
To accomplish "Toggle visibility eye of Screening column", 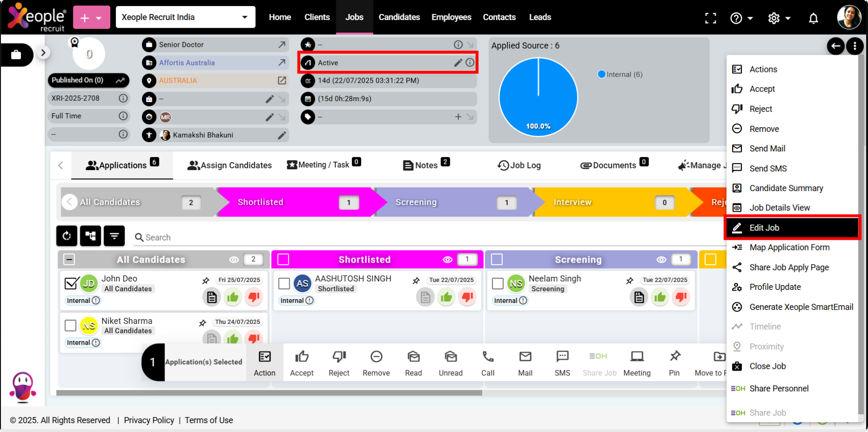I will coord(662,259).
